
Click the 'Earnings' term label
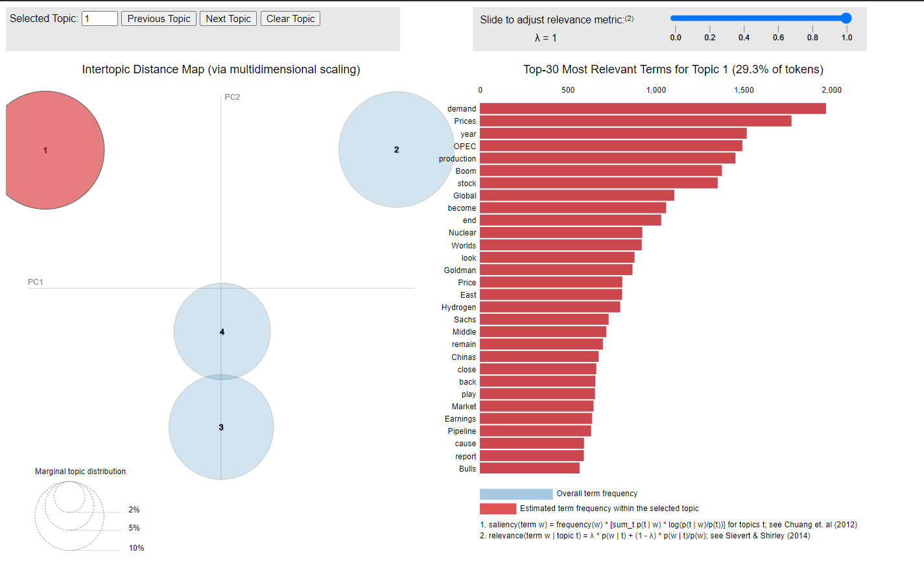[460, 418]
